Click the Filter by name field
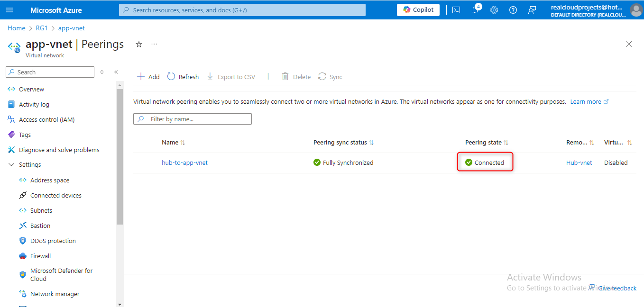This screenshot has width=644, height=307. (x=193, y=119)
